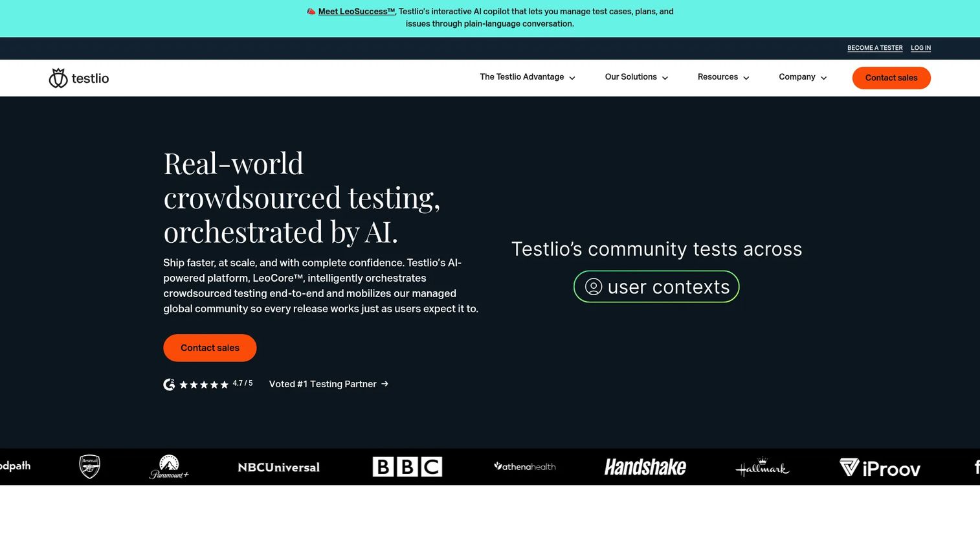Open the Meet LeoSuccess™ banner link
Screen dimensions: 980x551
coord(357,12)
